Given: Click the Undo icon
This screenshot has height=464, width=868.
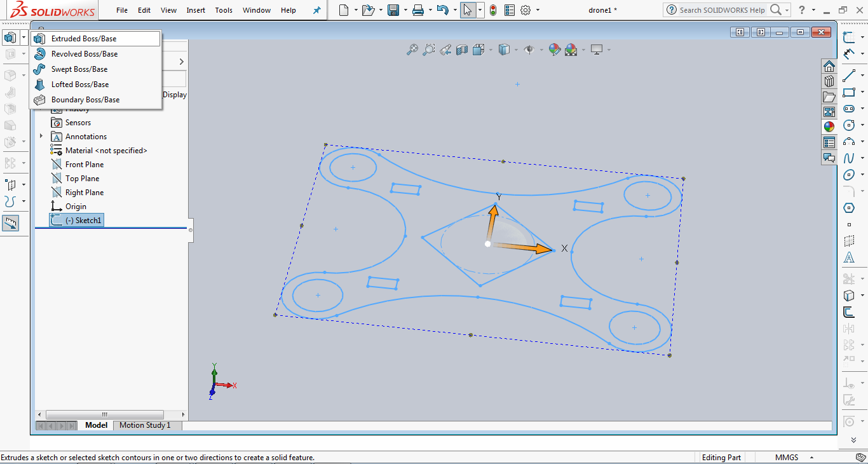Looking at the screenshot, I should click(443, 10).
